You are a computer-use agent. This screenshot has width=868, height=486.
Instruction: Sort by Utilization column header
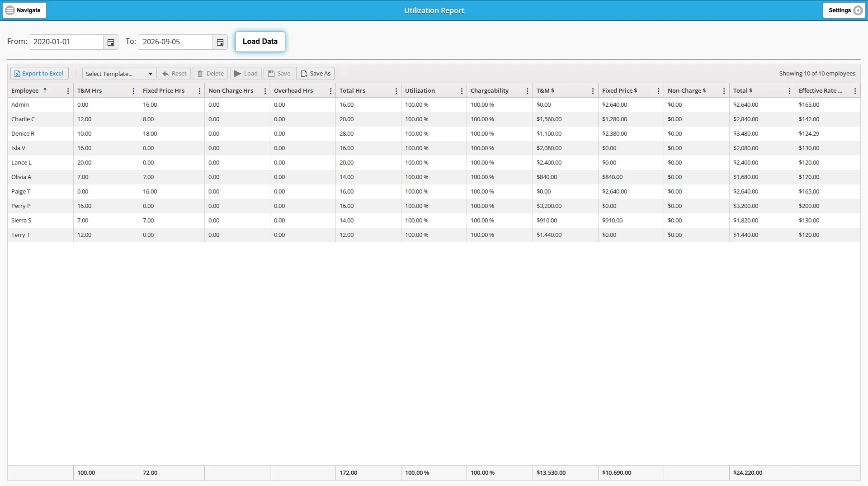point(420,91)
